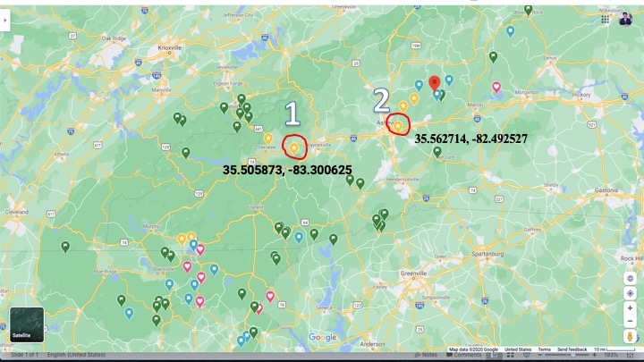
Task: Click the Google apps grid icon
Action: [x=606, y=20]
